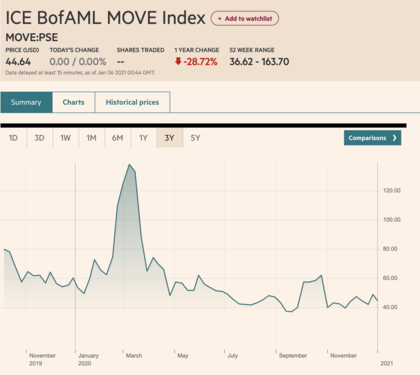Viewport: 420px width, 375px height.
Task: Click the ICE BofAML MOVE Index title
Action: pyautogui.click(x=105, y=18)
